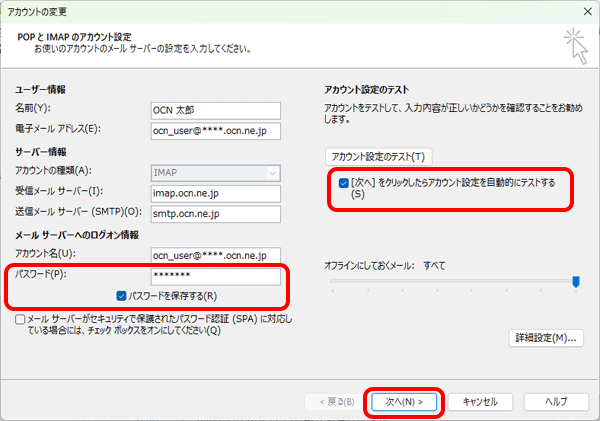The height and width of the screenshot is (421, 600).
Task: Select the 電子メール アドレス input field
Action: point(216,129)
